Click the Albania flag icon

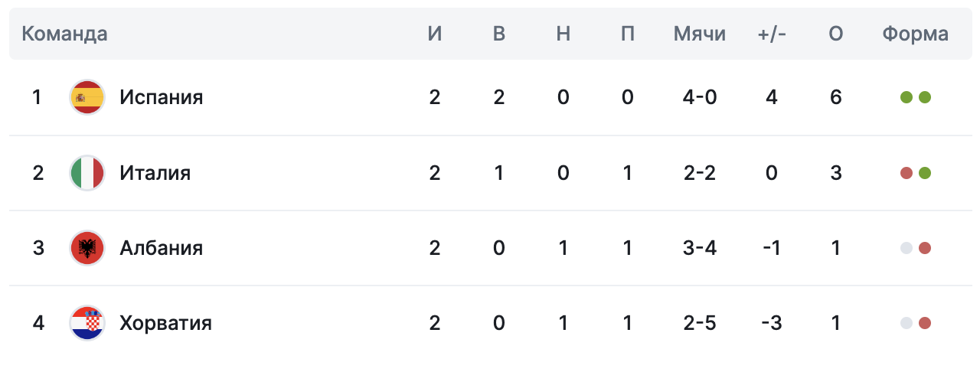(x=87, y=248)
